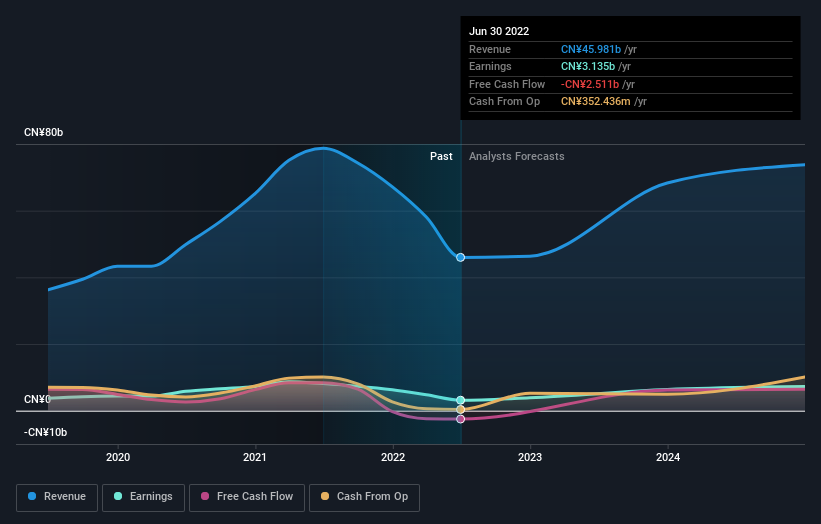Screen dimensions: 821x524
Task: Click the CN¥352.436m cash from op value
Action: [x=596, y=102]
